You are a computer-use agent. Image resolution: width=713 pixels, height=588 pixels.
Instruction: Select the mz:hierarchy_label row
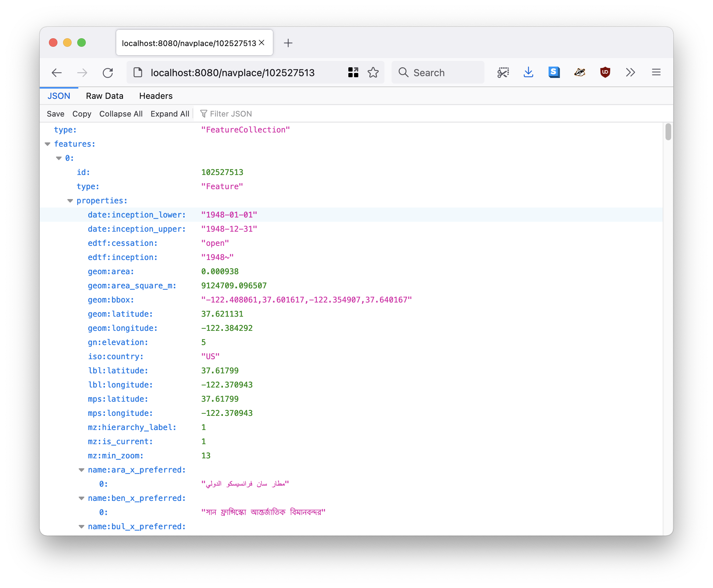(351, 427)
